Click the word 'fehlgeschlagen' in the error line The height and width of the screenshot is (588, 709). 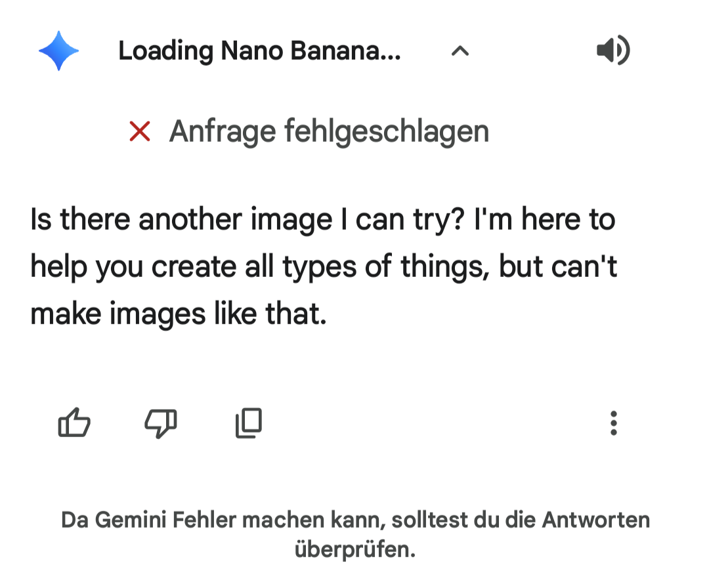point(387,131)
